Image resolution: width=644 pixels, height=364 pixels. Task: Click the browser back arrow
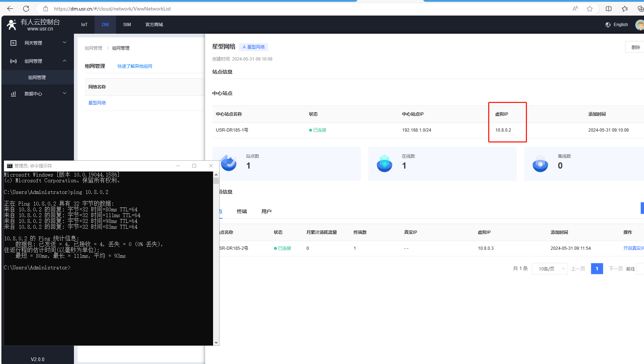(10, 9)
